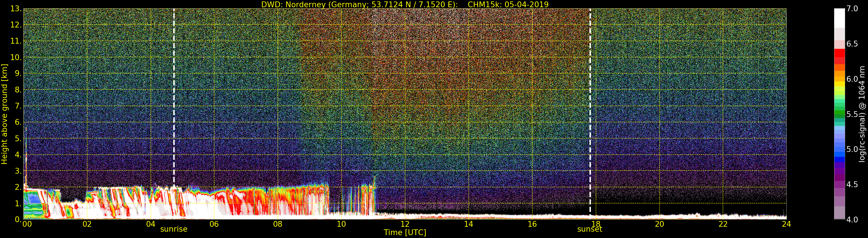Click the '6.5' colorbar tick label
Screen dimensions: 868x238
point(852,44)
